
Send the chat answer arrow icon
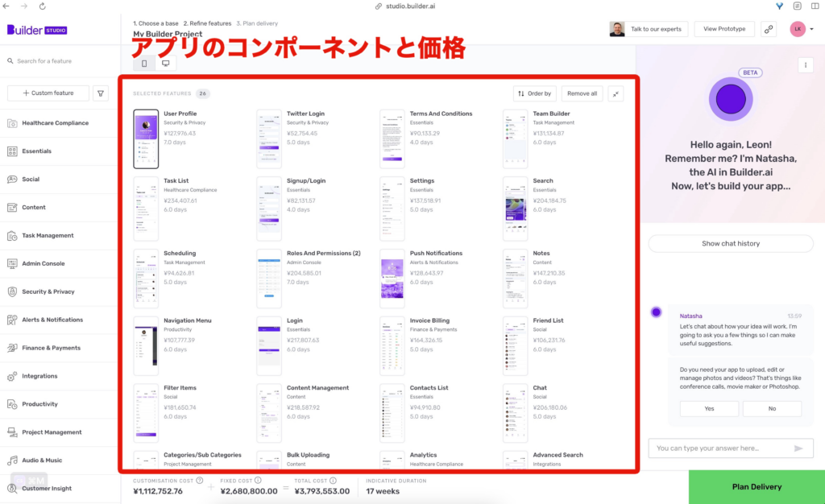(798, 448)
